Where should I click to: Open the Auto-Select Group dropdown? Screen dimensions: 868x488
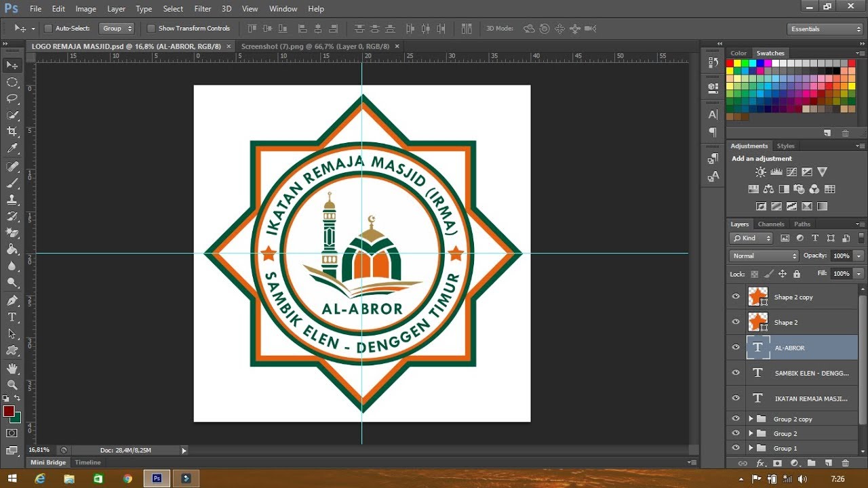117,28
